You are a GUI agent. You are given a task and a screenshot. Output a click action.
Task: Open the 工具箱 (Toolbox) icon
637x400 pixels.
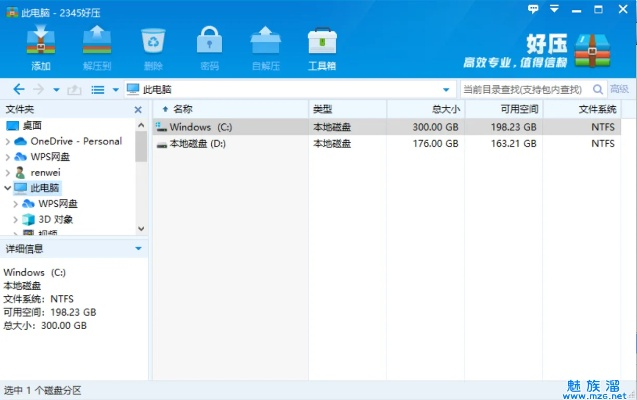click(322, 41)
